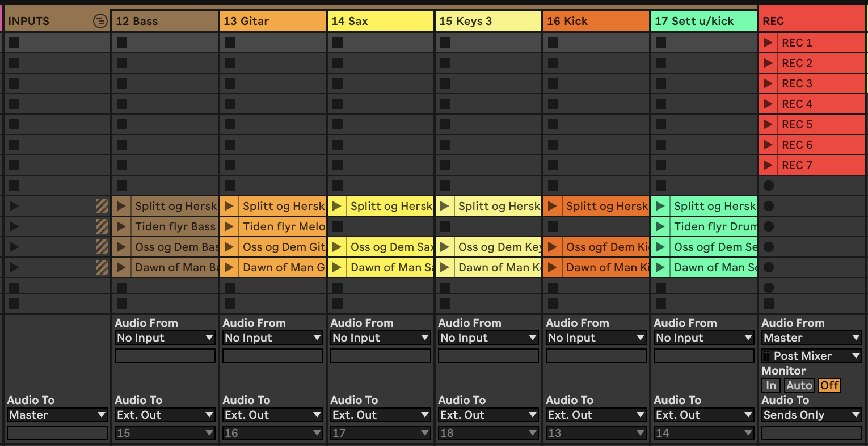Play Splitt og Hersk Kick clip
The height and width of the screenshot is (446, 868).
[552, 206]
